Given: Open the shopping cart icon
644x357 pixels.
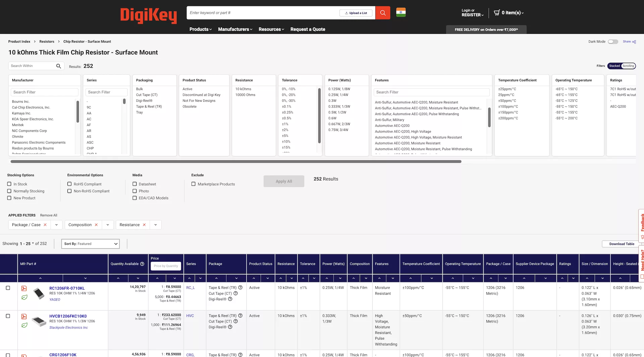Looking at the screenshot, I should [x=497, y=13].
